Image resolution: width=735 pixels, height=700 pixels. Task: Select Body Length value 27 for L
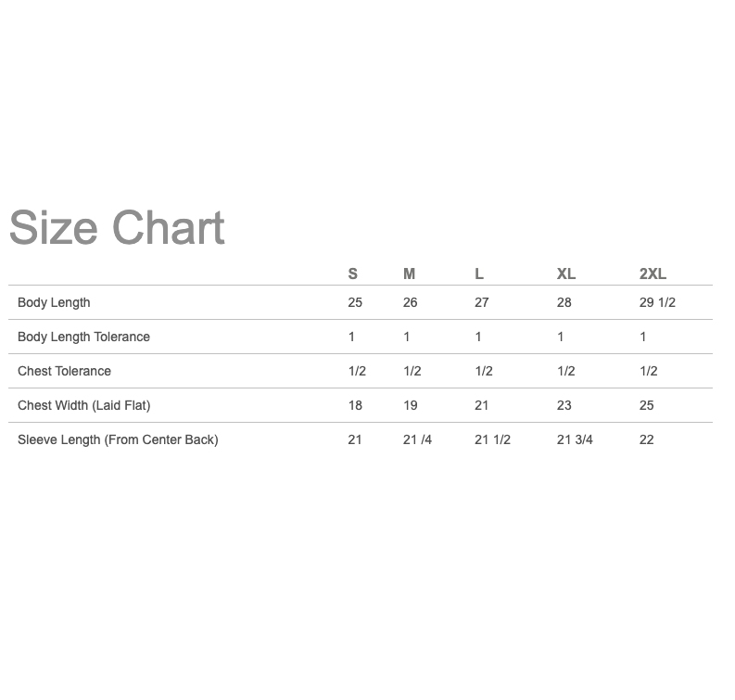click(481, 302)
